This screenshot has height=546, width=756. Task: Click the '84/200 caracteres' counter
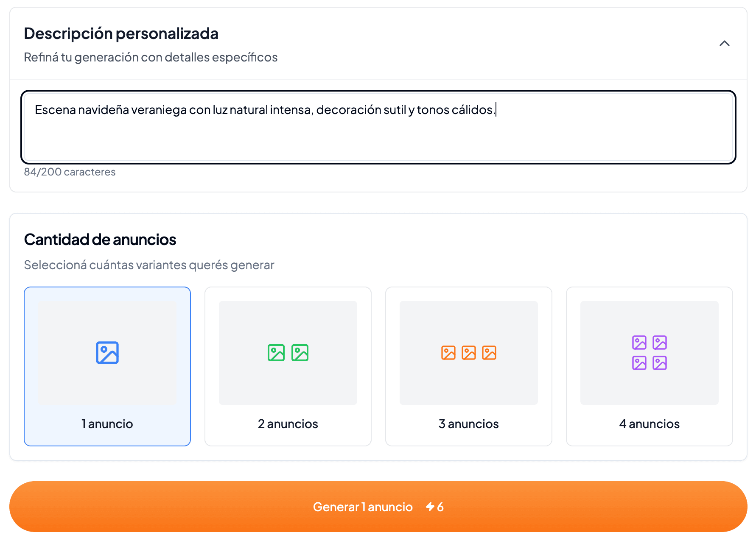tap(70, 172)
